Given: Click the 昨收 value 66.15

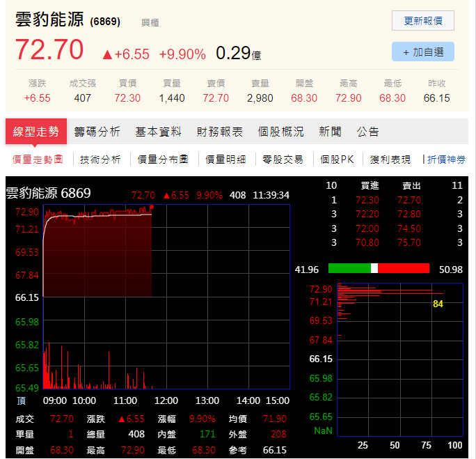Looking at the screenshot, I should point(436,98).
